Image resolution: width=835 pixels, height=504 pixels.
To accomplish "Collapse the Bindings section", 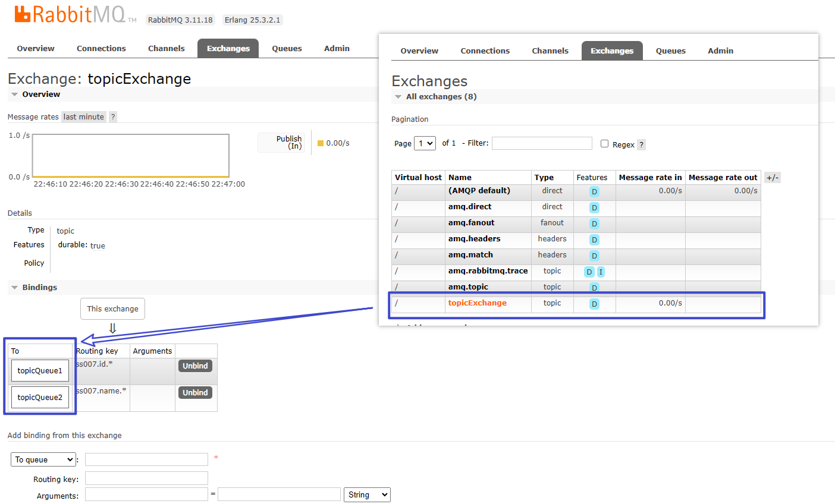I will [14, 288].
